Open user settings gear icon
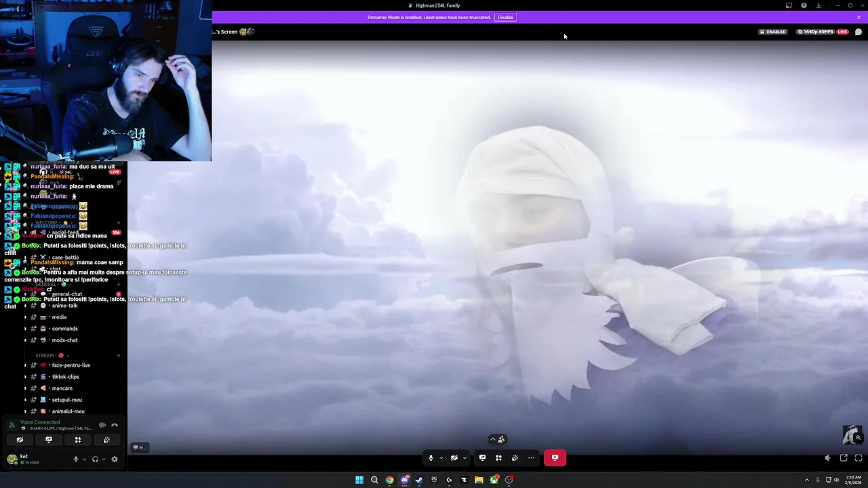Viewport: 868px width, 488px height. 115,459
